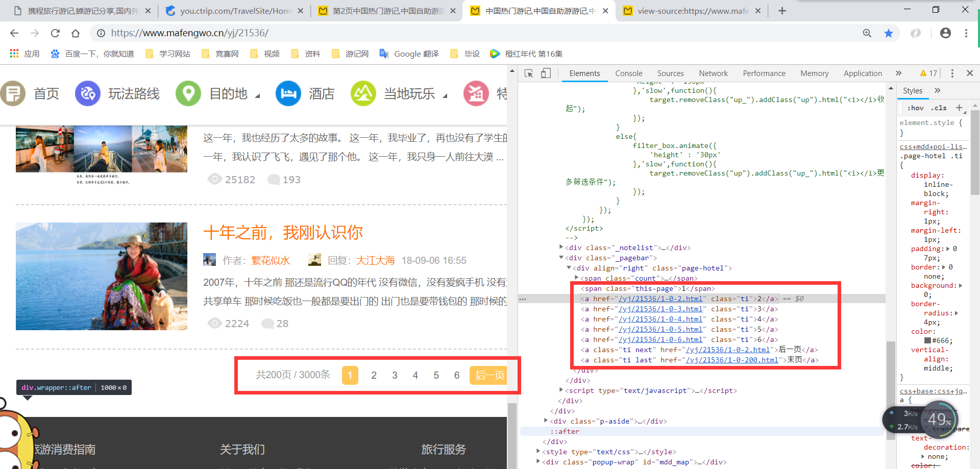The image size is (980, 469).
Task: Open replier link 大江大海
Action: [x=376, y=260]
